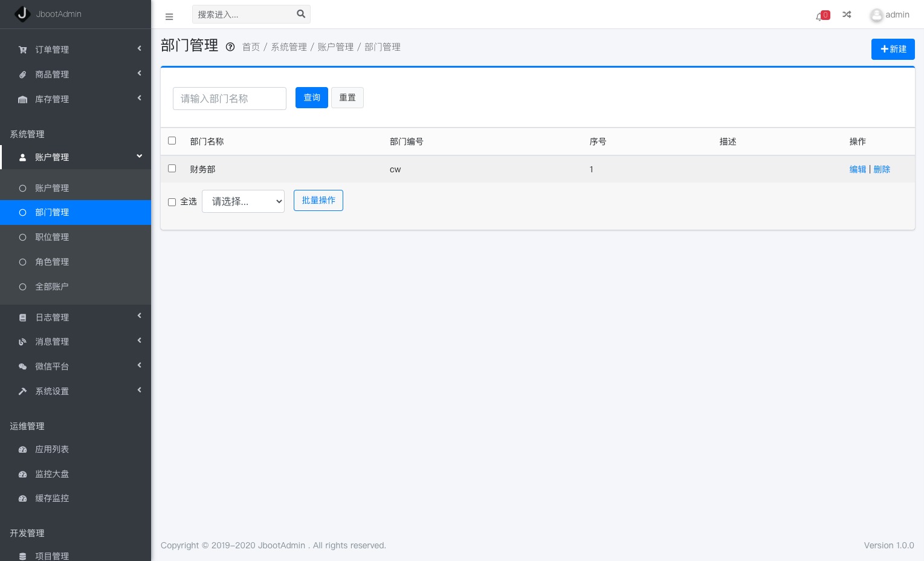Expand 消息管理 menu chevron
The width and height of the screenshot is (924, 561).
pos(139,340)
